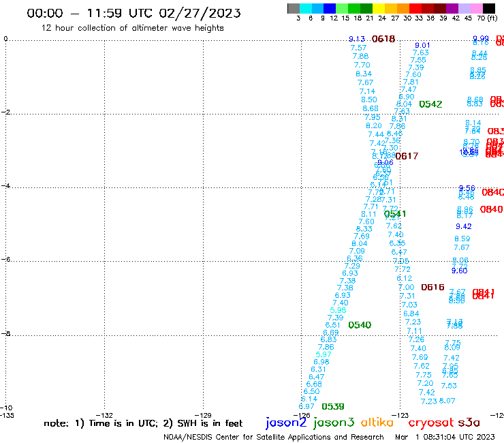Click the 9.01 wave height value
Viewport: 504px width, 443px height.
coord(422,46)
